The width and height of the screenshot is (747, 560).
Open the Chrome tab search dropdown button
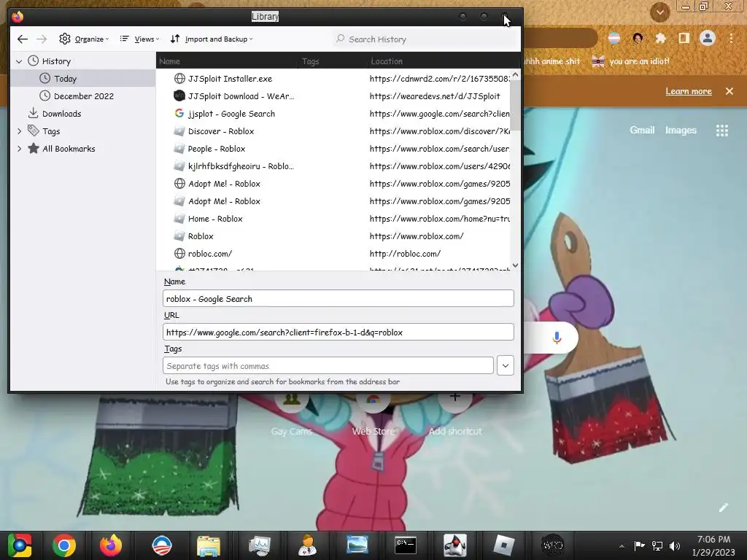click(x=659, y=12)
